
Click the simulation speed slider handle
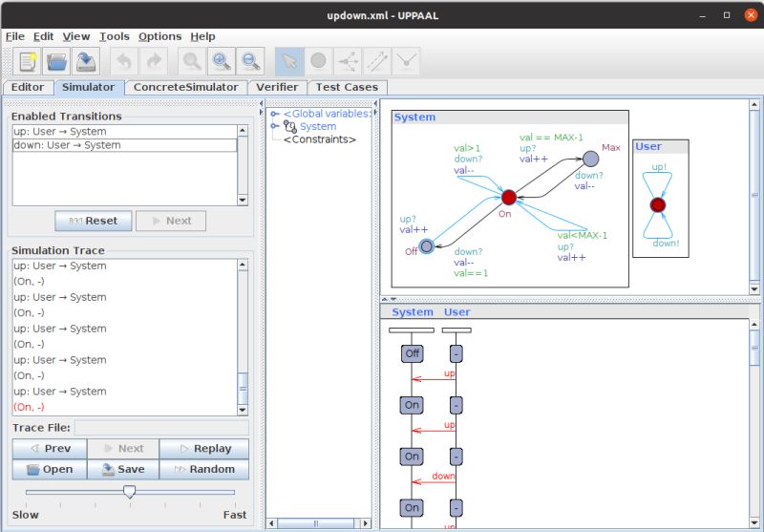tap(129, 491)
